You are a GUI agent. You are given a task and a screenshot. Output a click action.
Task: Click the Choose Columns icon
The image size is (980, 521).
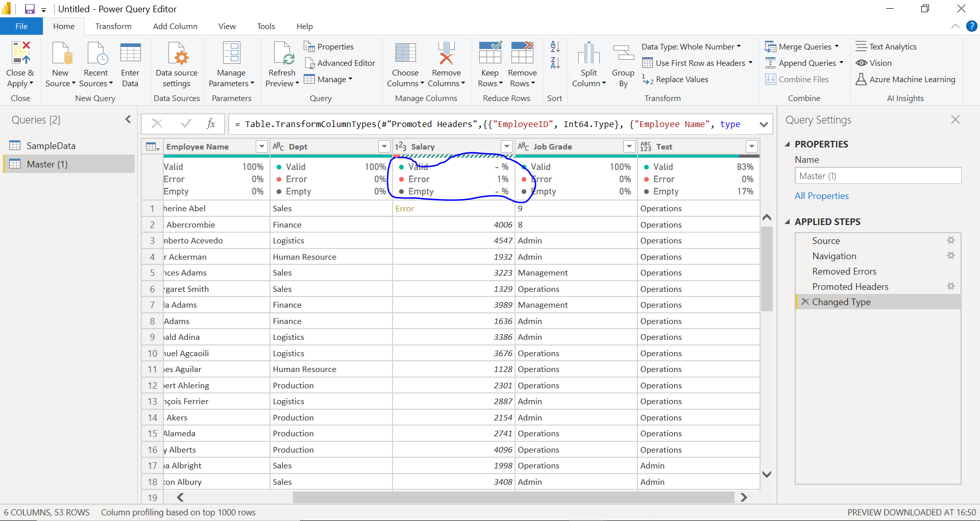tap(405, 53)
